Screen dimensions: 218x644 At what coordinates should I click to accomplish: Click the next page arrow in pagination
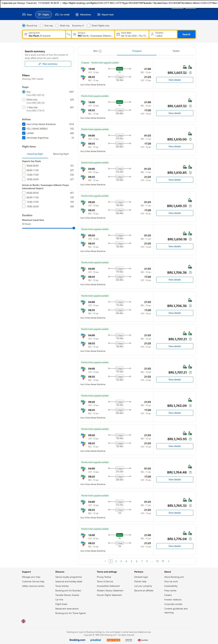[x=169, y=561]
